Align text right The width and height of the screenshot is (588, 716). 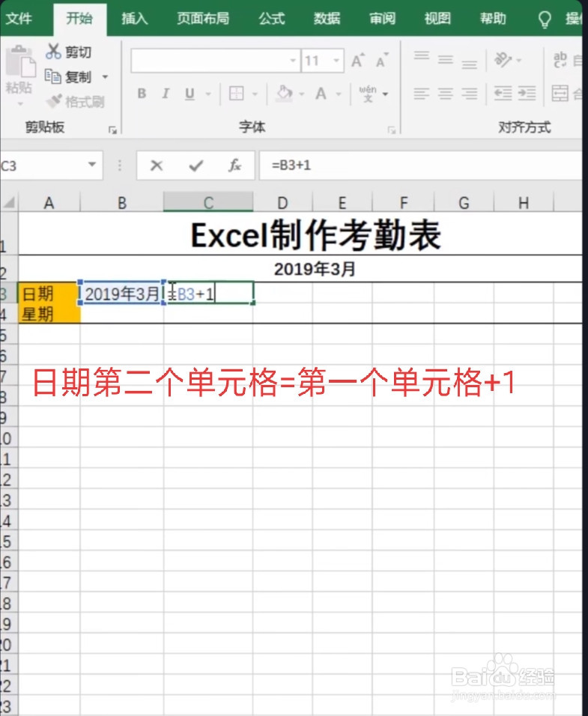(x=469, y=94)
